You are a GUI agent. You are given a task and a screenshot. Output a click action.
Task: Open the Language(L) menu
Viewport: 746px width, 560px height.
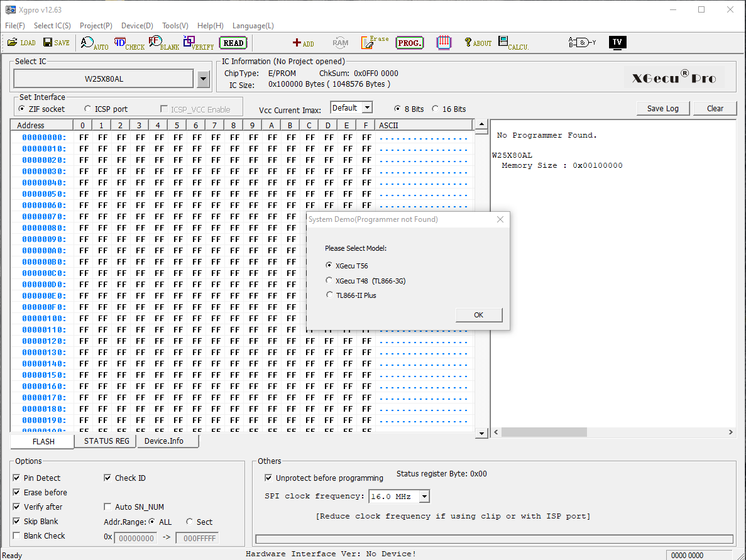(253, 26)
